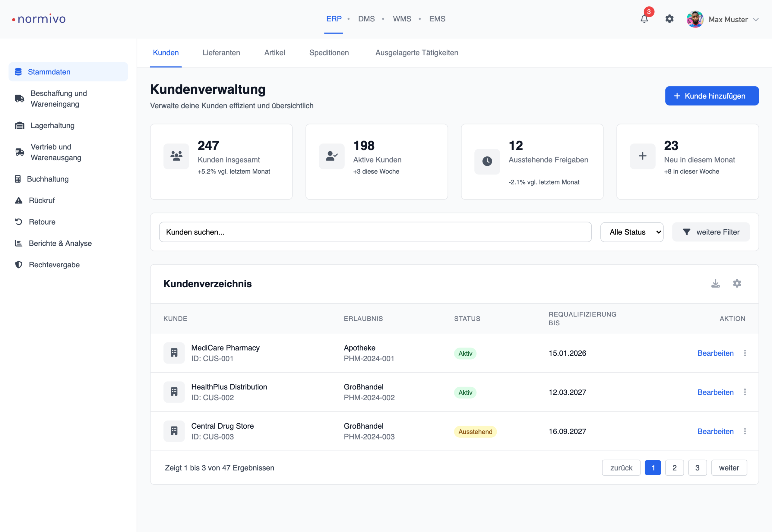The width and height of the screenshot is (772, 532).
Task: Click Bearbeiten for HealthPlus Distribution
Action: (x=715, y=392)
